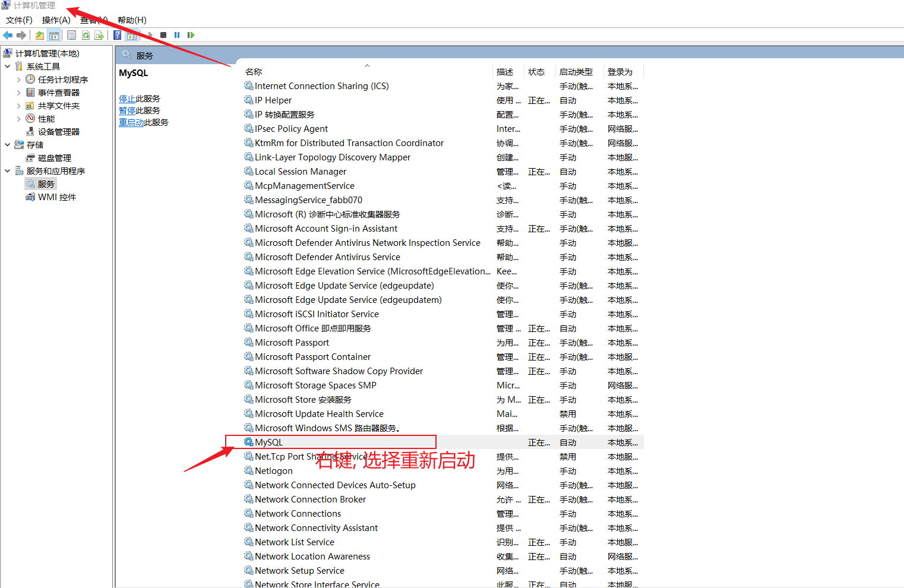Expand the 任务计划程序 tree node
The image size is (904, 588).
18,80
